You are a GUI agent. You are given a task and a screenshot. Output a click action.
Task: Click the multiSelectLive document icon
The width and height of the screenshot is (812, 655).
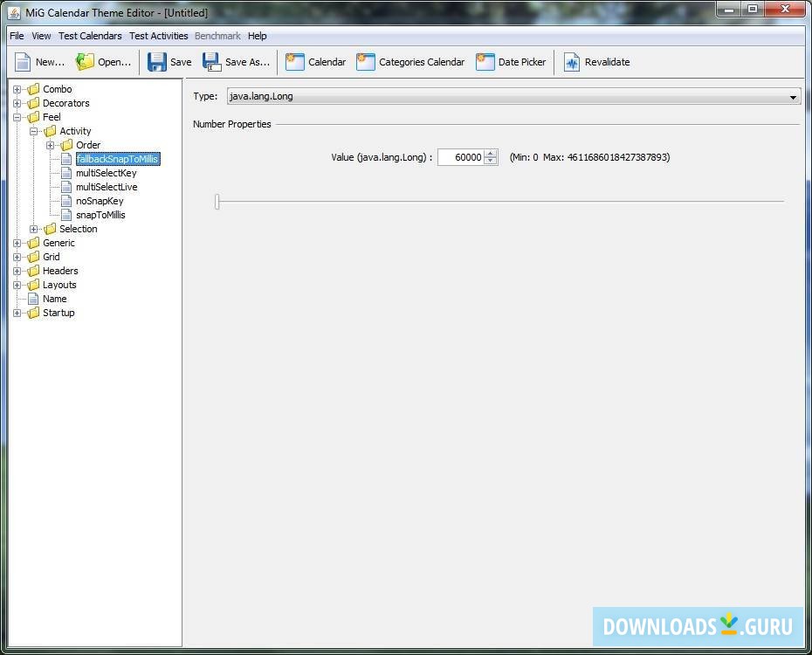66,187
